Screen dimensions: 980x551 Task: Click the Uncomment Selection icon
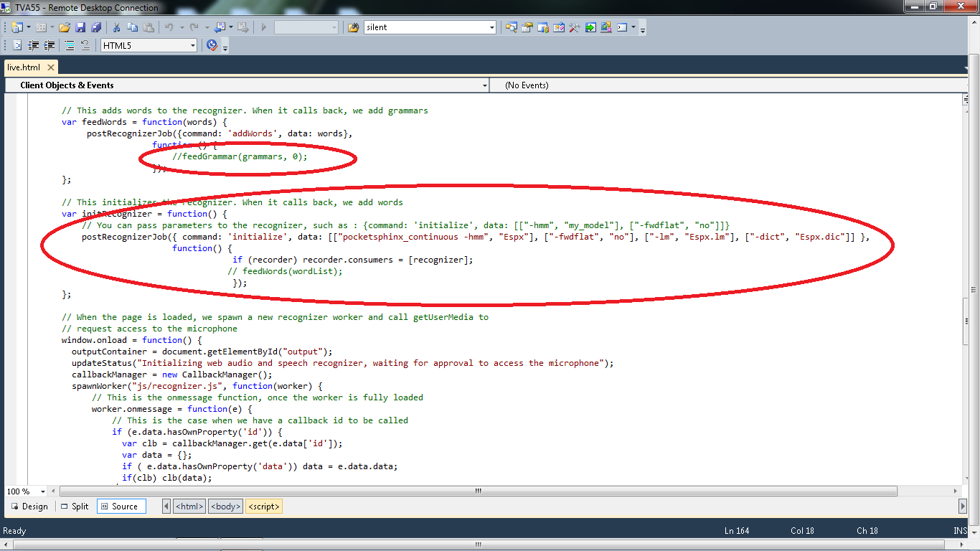coord(85,45)
